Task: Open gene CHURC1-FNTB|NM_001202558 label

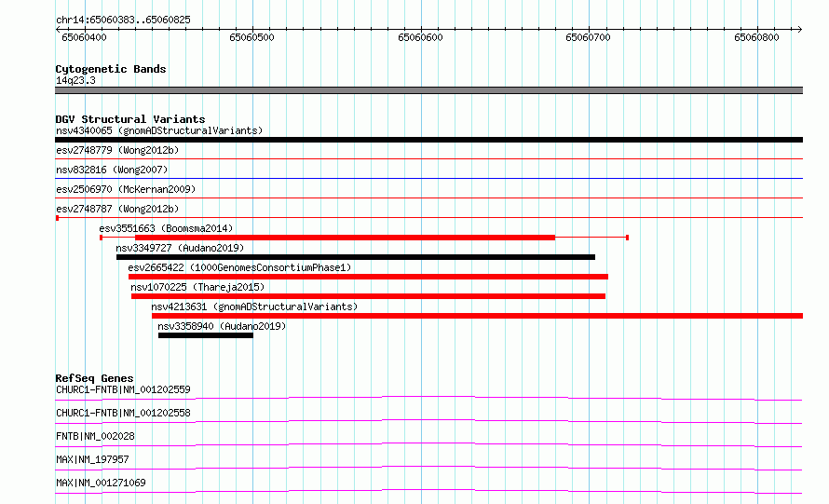Action: point(123,413)
